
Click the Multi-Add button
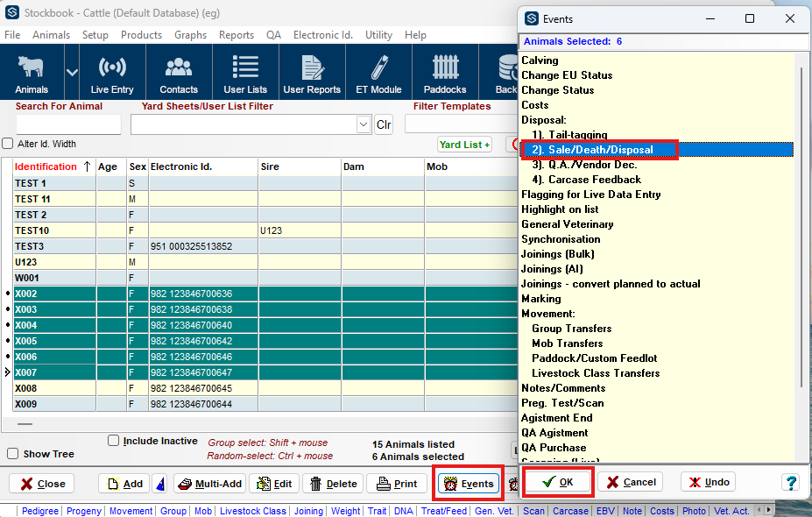[x=209, y=484]
